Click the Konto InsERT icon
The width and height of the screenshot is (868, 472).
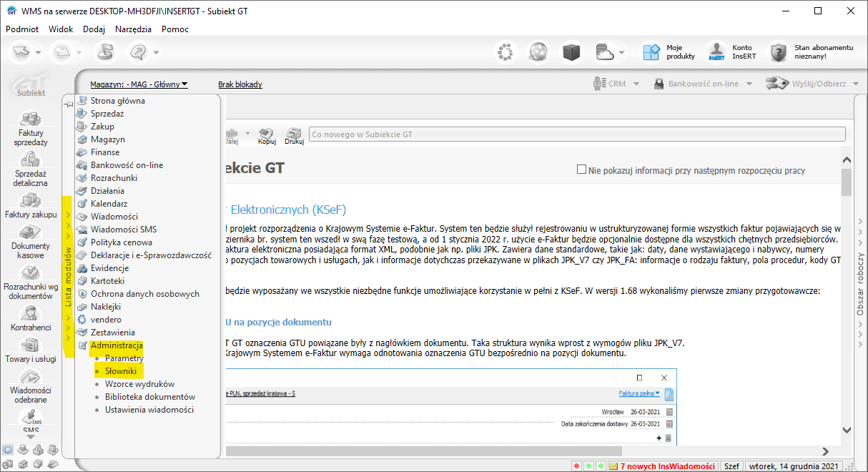click(x=716, y=52)
